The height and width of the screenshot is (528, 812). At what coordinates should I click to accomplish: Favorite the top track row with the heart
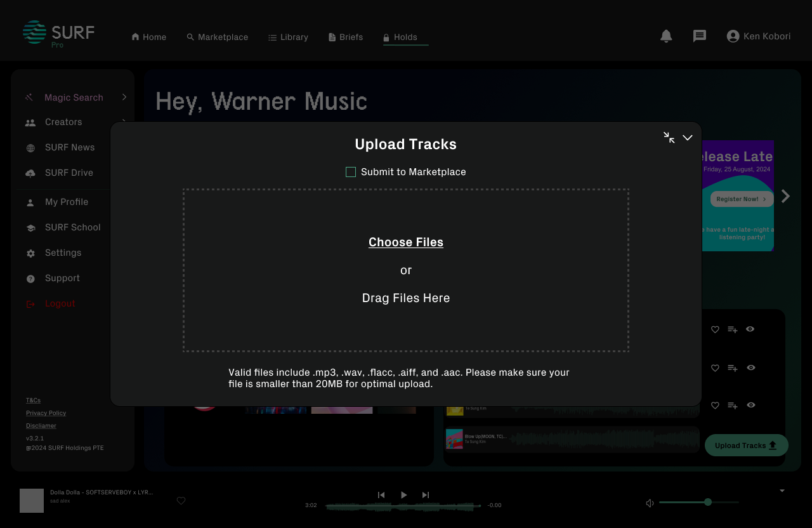(x=715, y=329)
